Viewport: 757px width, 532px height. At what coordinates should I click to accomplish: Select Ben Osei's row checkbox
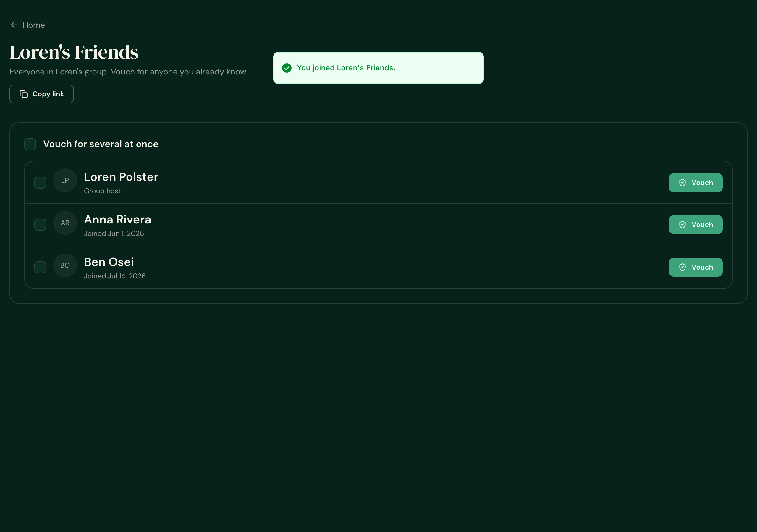[x=40, y=267]
